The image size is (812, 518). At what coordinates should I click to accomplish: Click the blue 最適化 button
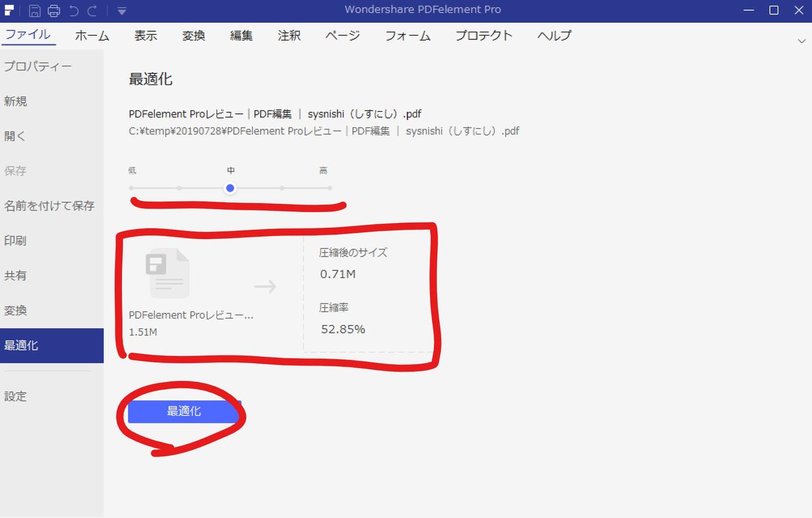click(184, 411)
